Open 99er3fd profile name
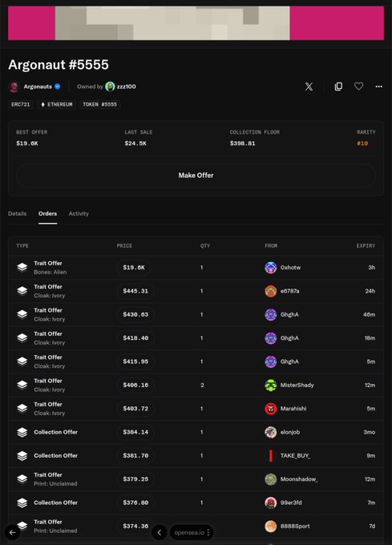This screenshot has width=392, height=545. pos(291,503)
